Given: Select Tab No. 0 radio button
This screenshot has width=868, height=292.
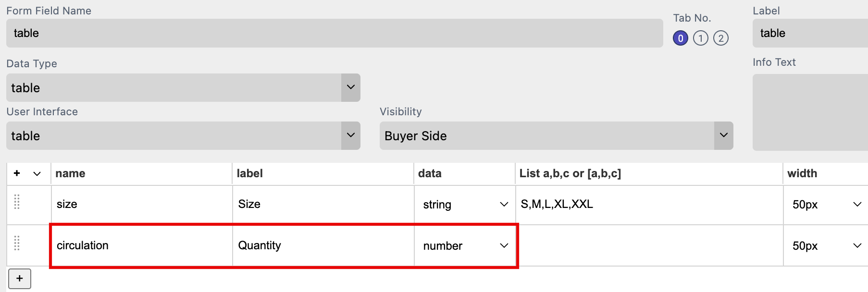Looking at the screenshot, I should click(x=681, y=38).
